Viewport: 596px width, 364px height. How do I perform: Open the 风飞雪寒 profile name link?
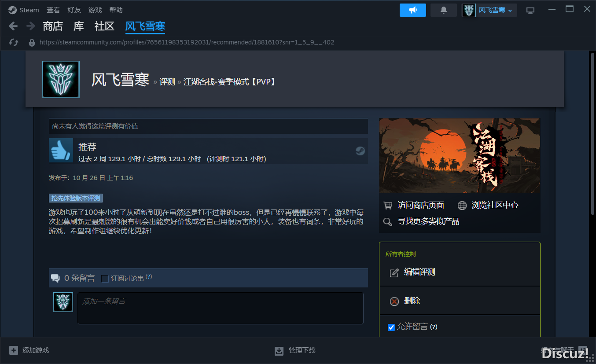[x=121, y=80]
